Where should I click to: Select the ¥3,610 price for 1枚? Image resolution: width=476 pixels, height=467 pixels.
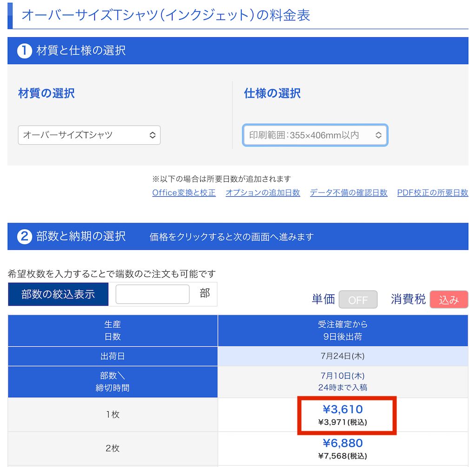tap(343, 409)
